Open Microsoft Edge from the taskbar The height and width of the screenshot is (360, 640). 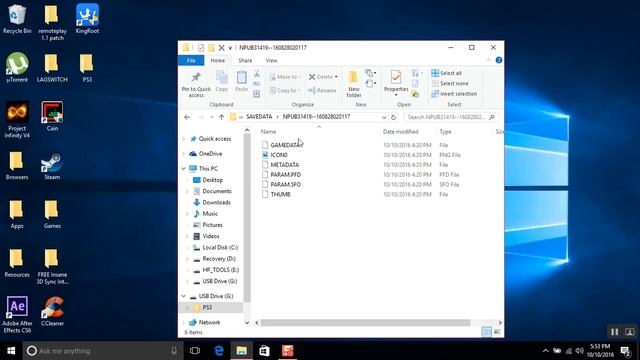pyautogui.click(x=219, y=351)
